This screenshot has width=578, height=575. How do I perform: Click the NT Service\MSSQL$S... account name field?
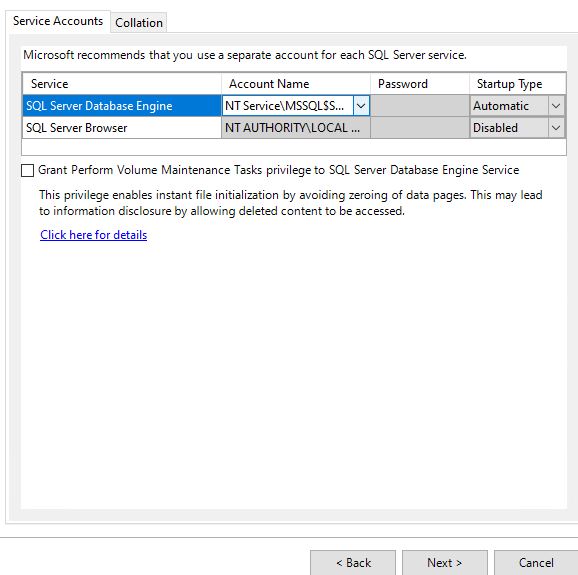click(x=288, y=106)
